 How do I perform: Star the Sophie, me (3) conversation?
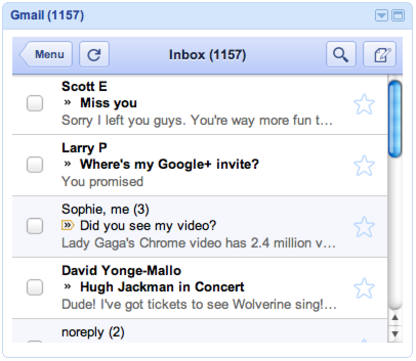pos(364,227)
